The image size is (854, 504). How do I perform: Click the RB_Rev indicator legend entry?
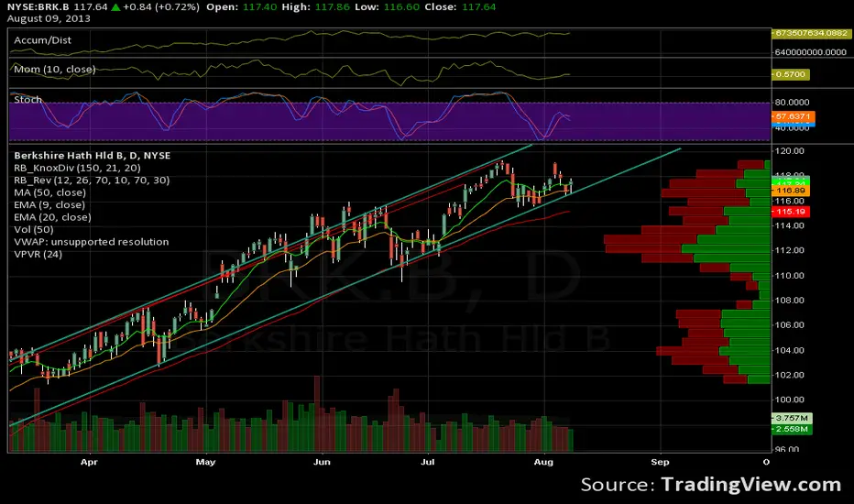(92, 181)
